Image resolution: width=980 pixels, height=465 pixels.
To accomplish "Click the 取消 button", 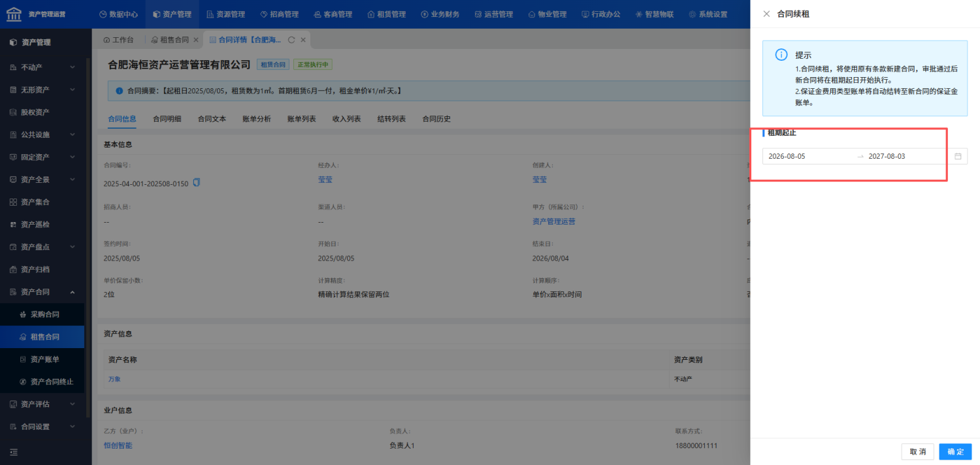I will 918,452.
